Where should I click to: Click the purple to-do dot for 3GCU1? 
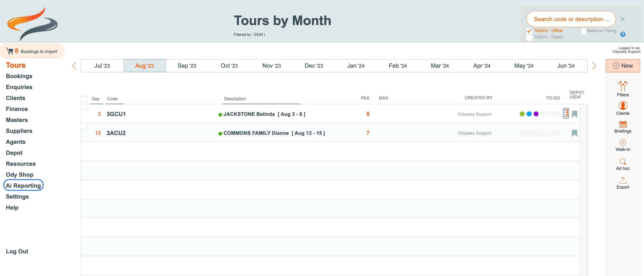pyautogui.click(x=536, y=114)
